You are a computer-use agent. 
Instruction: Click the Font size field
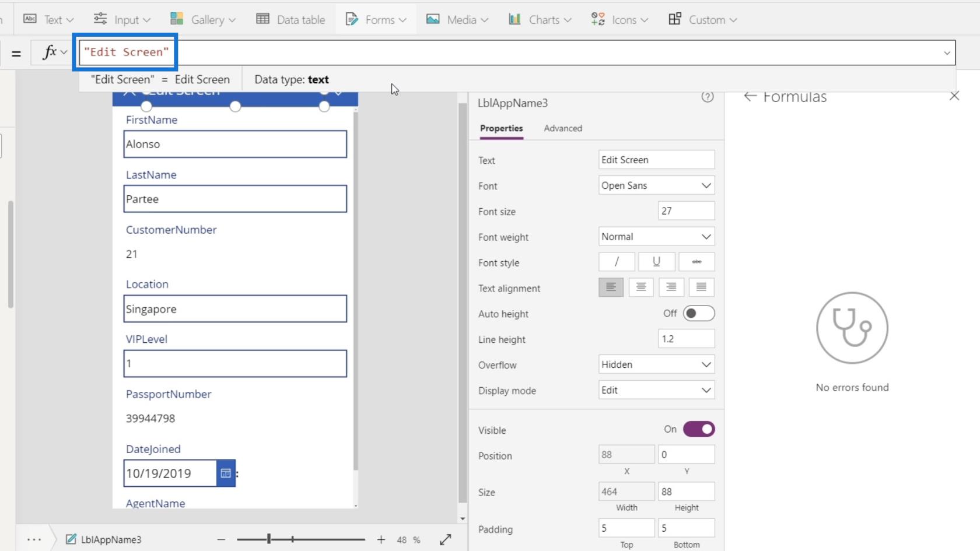[686, 211]
